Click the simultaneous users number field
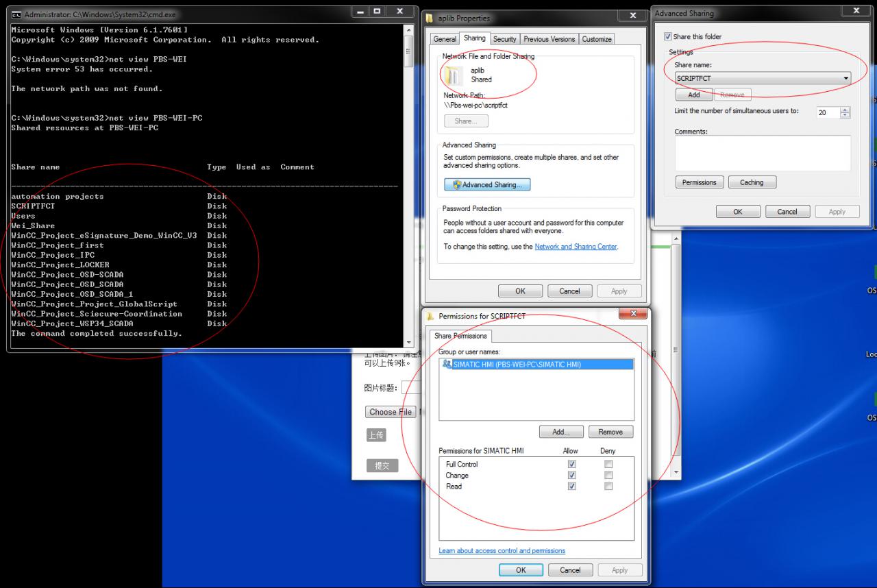The width and height of the screenshot is (877, 588). (828, 113)
